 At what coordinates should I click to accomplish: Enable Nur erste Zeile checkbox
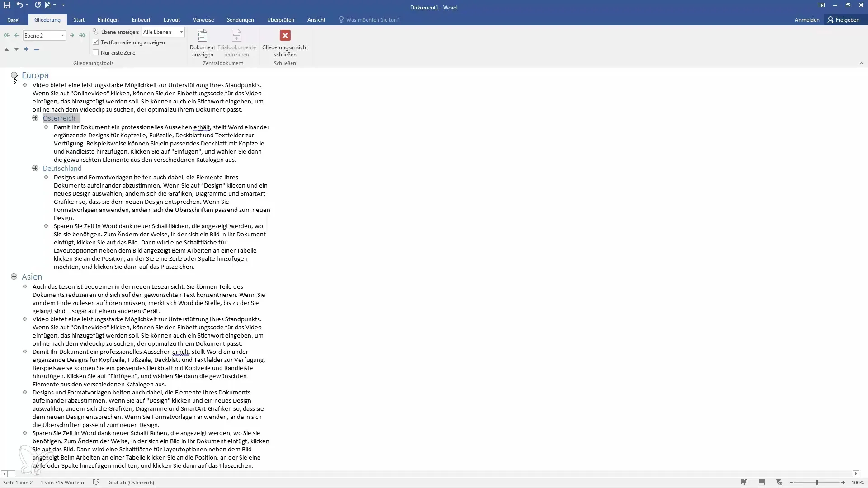click(96, 52)
